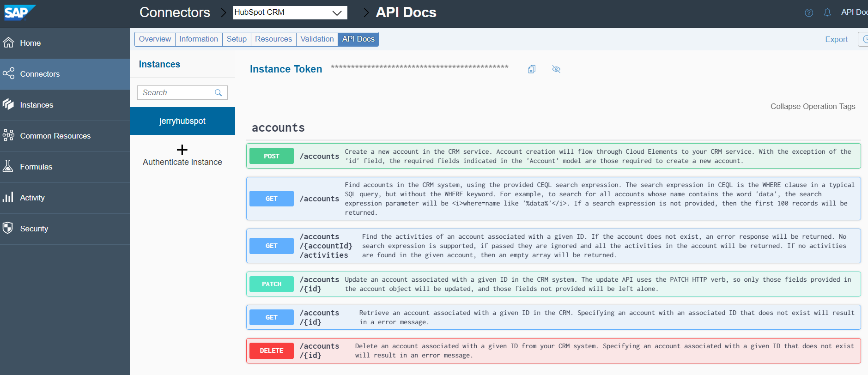Expand the DELETE /accounts/{id} operation
The width and height of the screenshot is (868, 375).
[x=272, y=351]
